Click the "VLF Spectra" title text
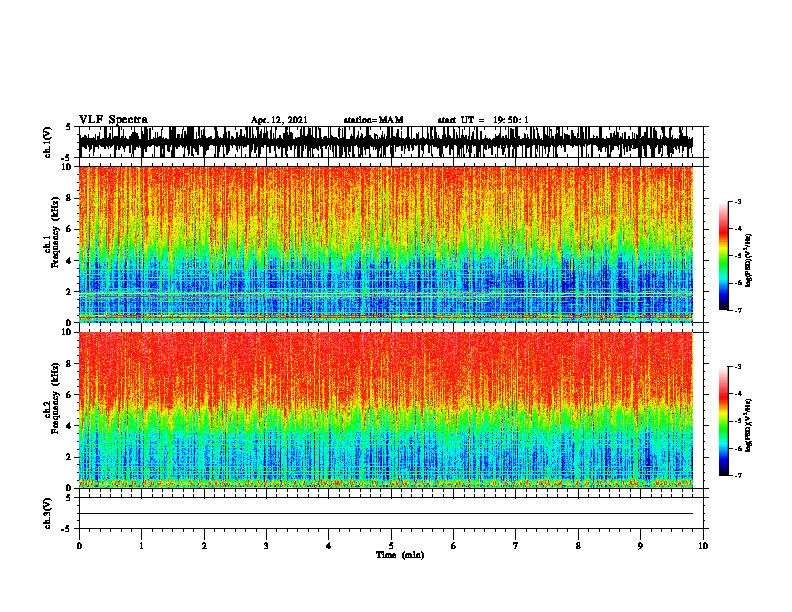The image size is (792, 612). (x=113, y=120)
